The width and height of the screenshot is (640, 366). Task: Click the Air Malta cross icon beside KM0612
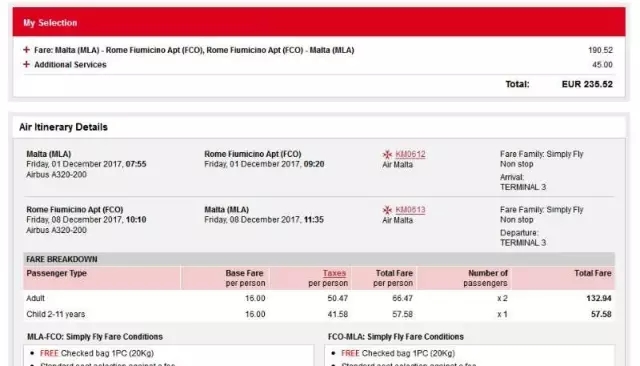coord(387,155)
